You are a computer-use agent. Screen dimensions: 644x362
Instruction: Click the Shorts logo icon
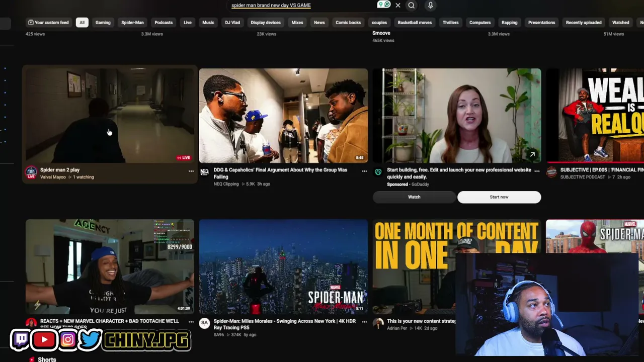32,359
